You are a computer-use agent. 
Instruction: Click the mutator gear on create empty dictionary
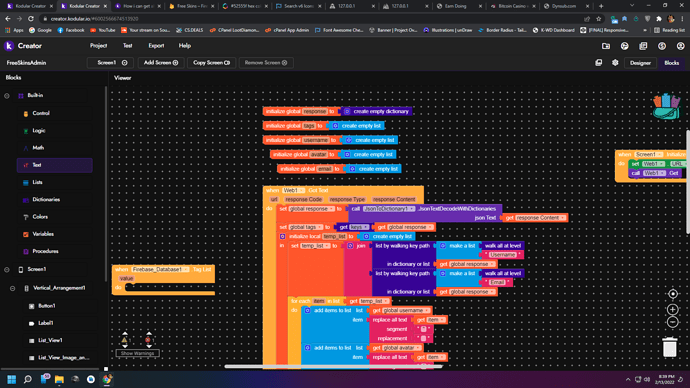pos(347,111)
